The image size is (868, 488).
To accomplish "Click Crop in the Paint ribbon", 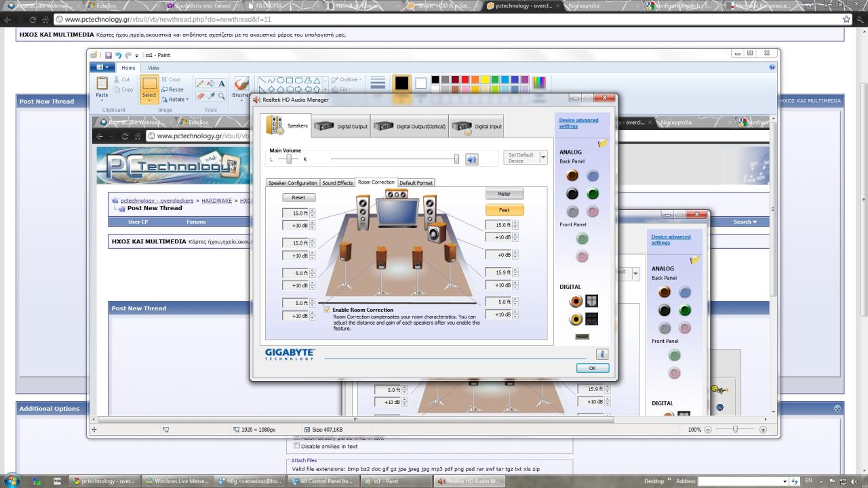I will [x=171, y=79].
